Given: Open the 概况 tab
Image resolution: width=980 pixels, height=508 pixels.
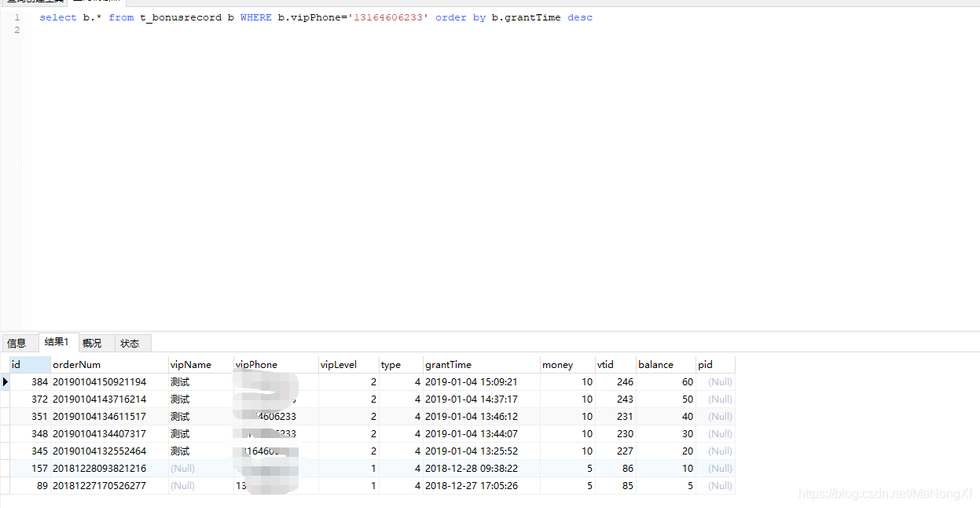Looking at the screenshot, I should [92, 343].
